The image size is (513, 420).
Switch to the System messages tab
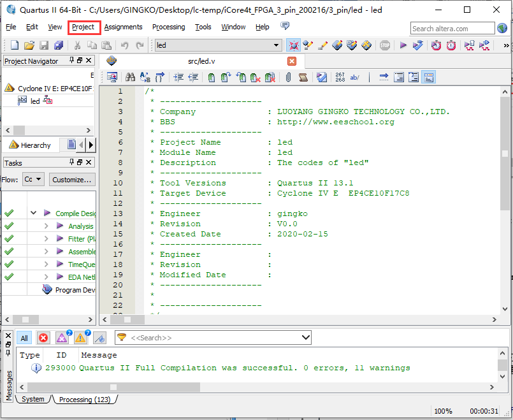pos(33,400)
